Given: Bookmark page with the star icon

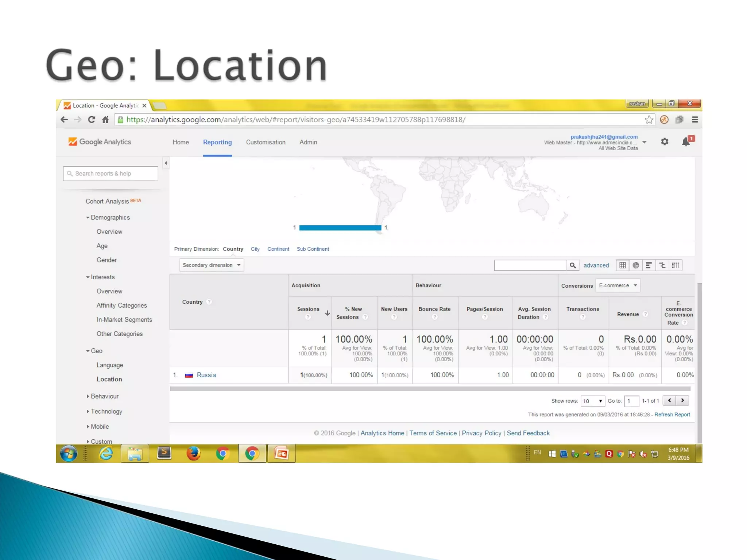Looking at the screenshot, I should point(649,120).
